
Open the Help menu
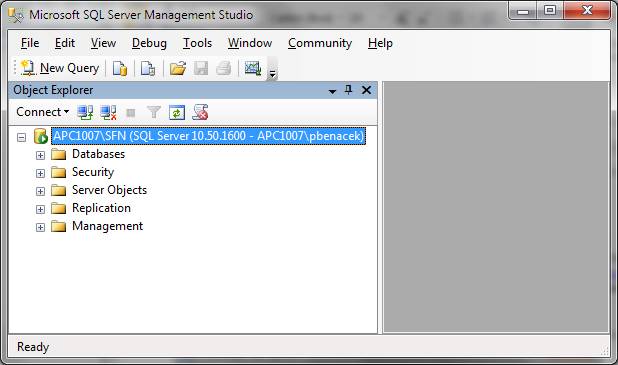[380, 43]
